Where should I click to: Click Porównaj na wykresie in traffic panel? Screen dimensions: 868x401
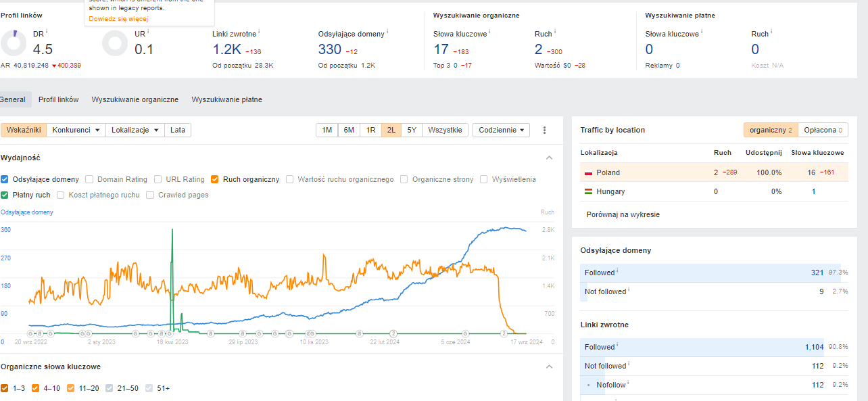pos(623,214)
